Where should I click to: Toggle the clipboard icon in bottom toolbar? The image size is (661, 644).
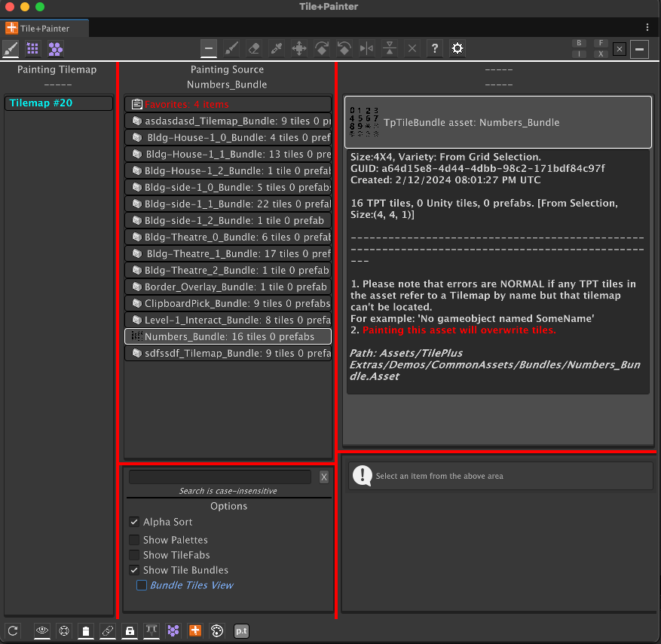(x=86, y=631)
